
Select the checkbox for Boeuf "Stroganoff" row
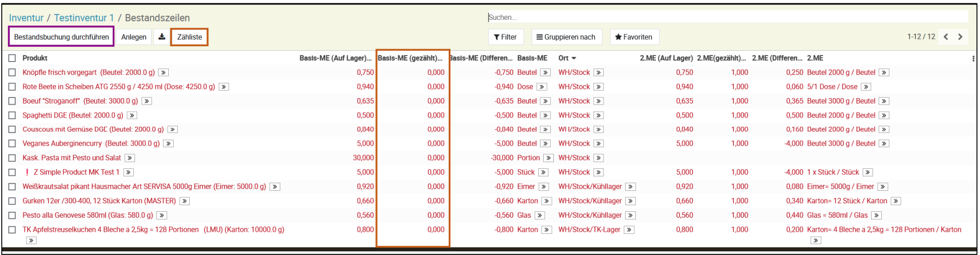(x=12, y=101)
